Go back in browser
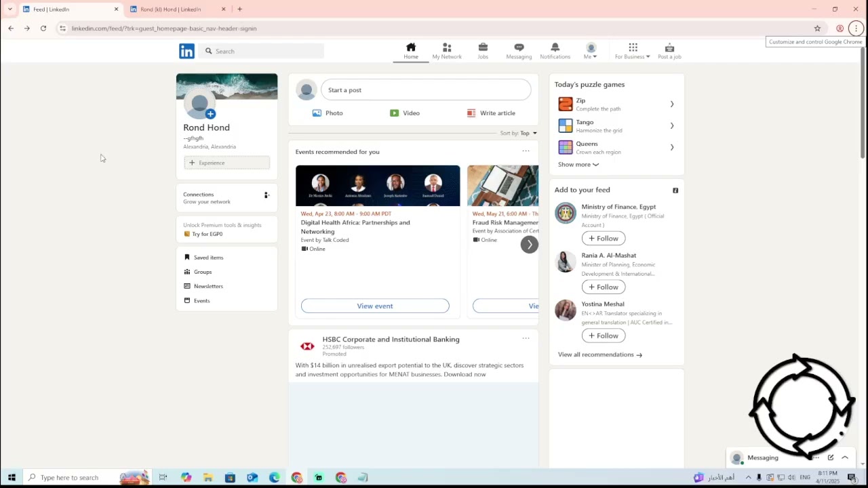The image size is (868, 488). 11,28
